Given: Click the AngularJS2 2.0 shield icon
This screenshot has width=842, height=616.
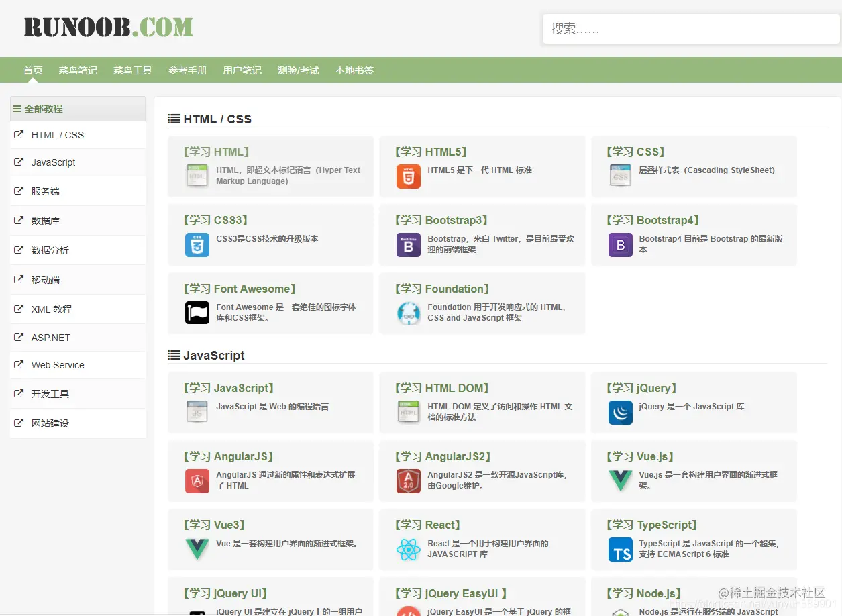Looking at the screenshot, I should tap(409, 480).
